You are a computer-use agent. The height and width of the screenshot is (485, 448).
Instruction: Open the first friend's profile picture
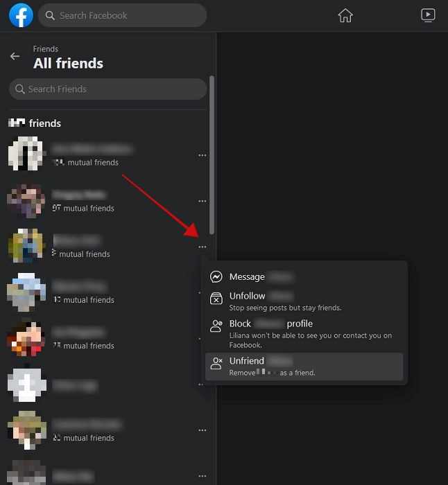click(26, 154)
